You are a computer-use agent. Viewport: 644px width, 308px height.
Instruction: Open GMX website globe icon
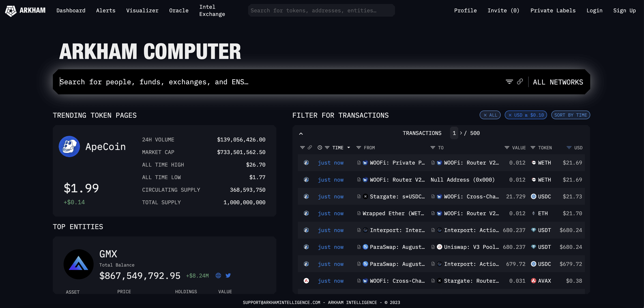click(218, 275)
